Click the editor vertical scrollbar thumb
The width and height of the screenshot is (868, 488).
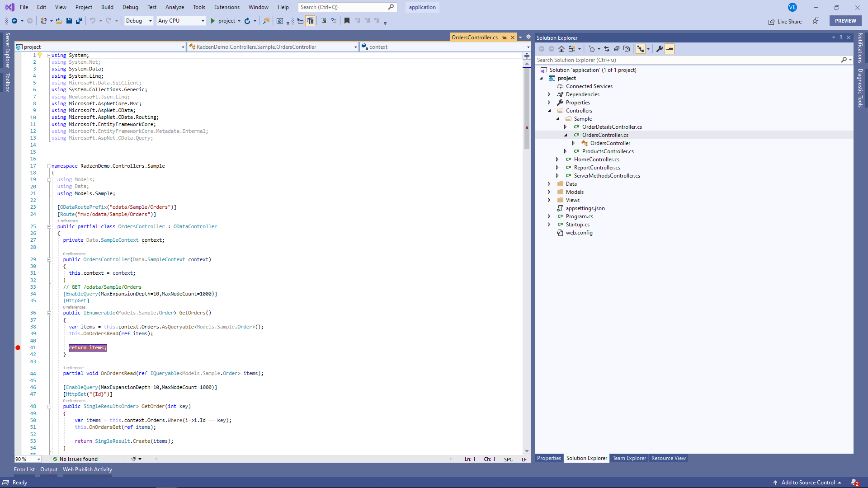[x=527, y=108]
